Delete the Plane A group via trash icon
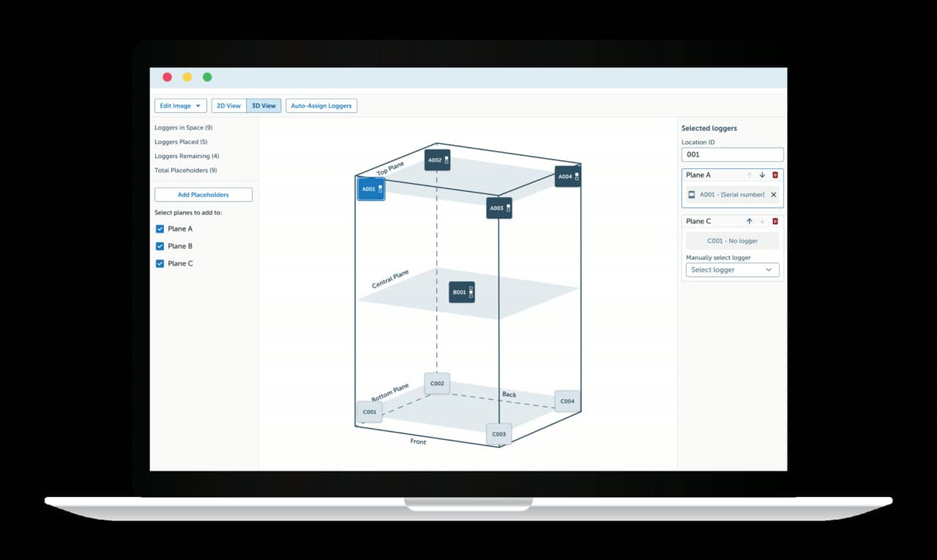Viewport: 937px width, 560px height. 775,175
